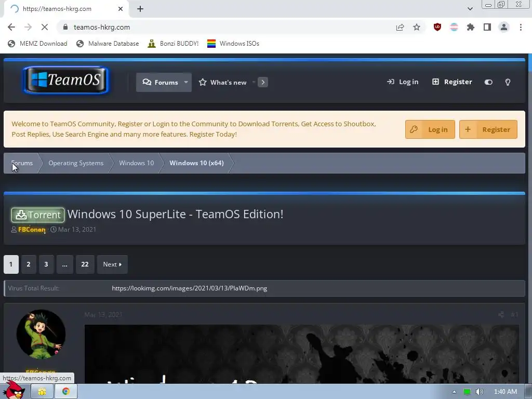
Task: Click the green tray status icon
Action: click(467, 392)
